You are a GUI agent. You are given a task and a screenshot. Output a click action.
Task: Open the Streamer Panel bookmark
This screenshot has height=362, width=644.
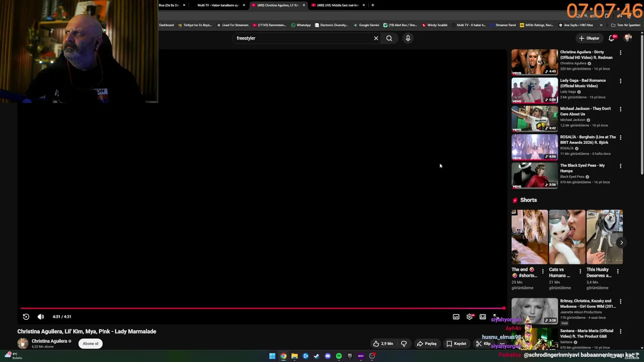coord(503,25)
